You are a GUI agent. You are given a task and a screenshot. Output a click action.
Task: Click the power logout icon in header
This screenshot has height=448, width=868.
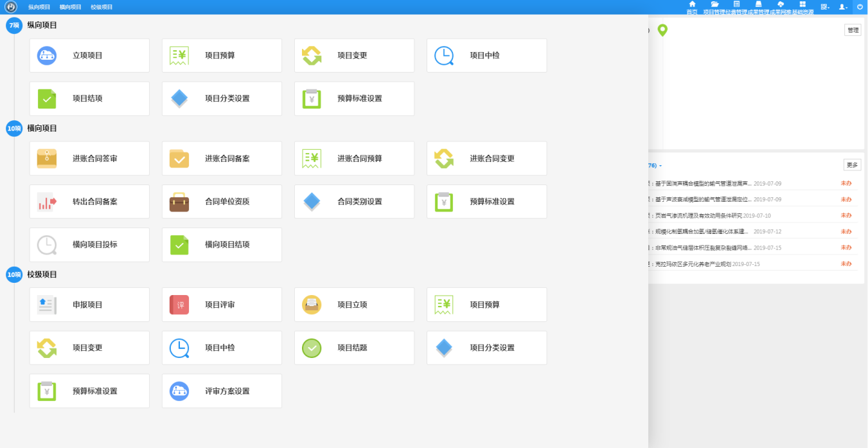coord(860,7)
